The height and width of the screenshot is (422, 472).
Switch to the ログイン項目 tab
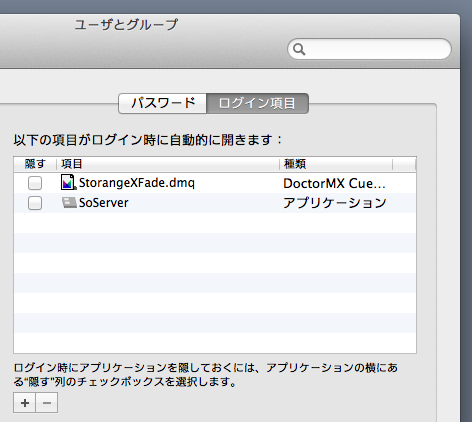point(257,103)
